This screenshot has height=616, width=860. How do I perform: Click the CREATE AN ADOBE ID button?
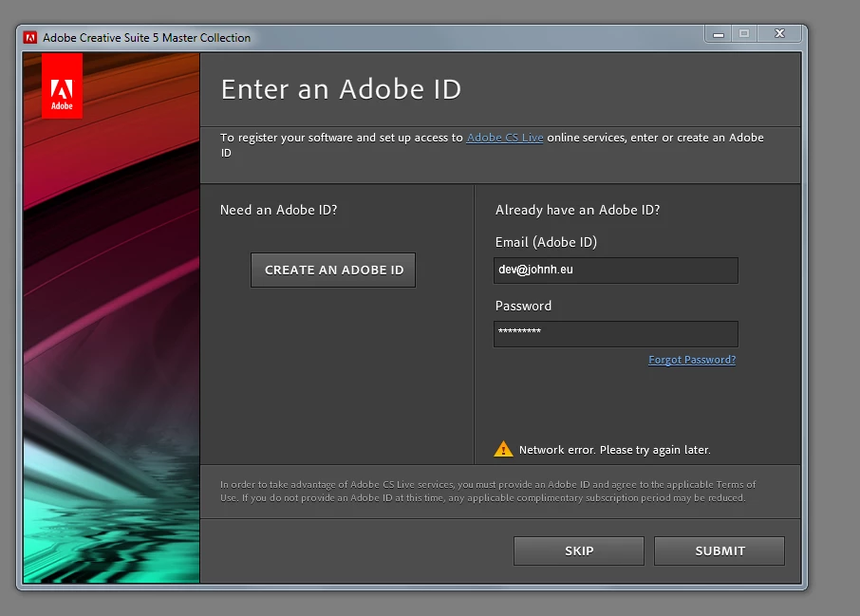(x=333, y=270)
